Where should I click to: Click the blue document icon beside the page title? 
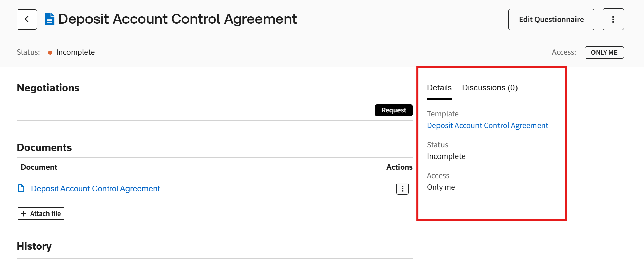tap(49, 19)
